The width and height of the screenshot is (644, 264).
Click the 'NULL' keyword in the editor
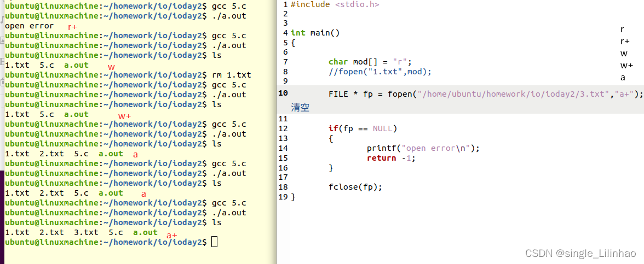coord(383,128)
